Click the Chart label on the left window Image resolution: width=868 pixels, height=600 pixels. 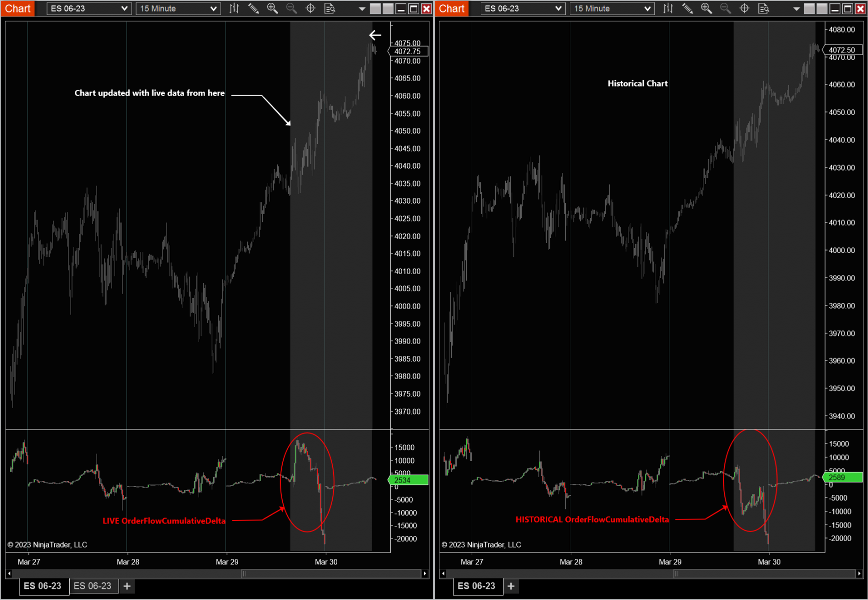pyautogui.click(x=18, y=8)
